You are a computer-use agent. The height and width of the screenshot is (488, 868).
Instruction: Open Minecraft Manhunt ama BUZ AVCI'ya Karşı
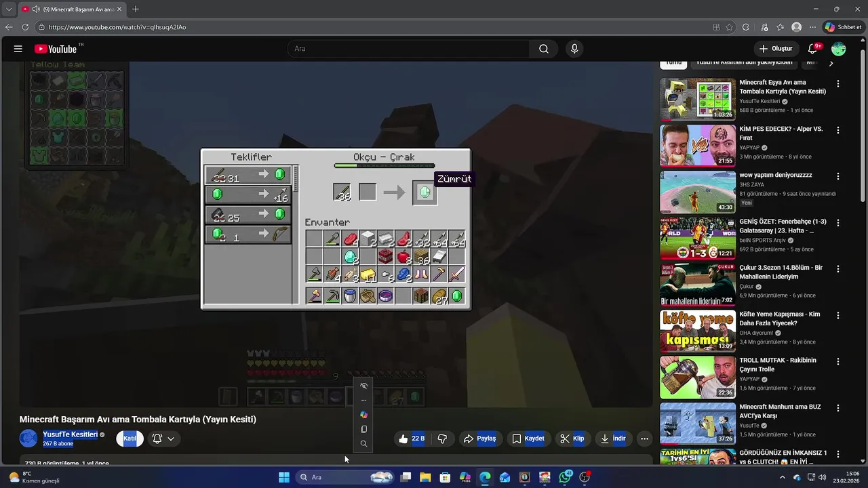pos(780,411)
